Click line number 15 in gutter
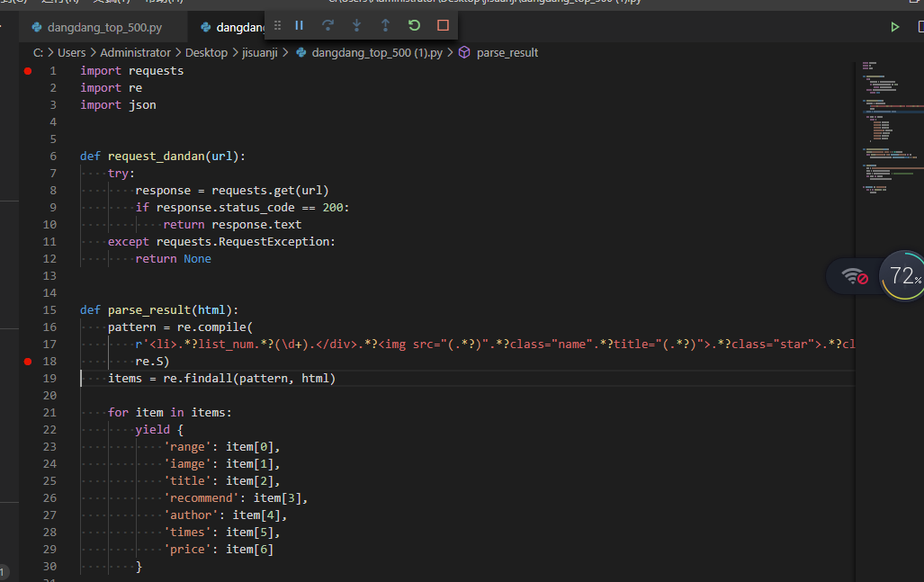Viewport: 924px width, 582px height. (49, 309)
